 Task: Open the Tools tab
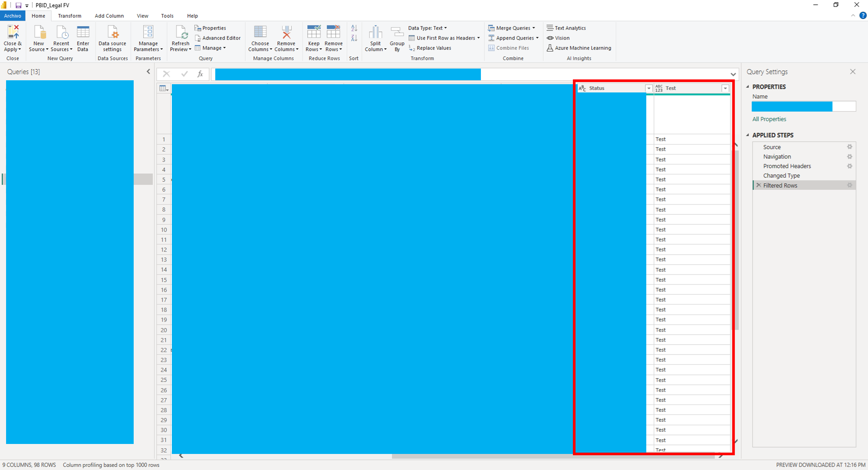167,16
